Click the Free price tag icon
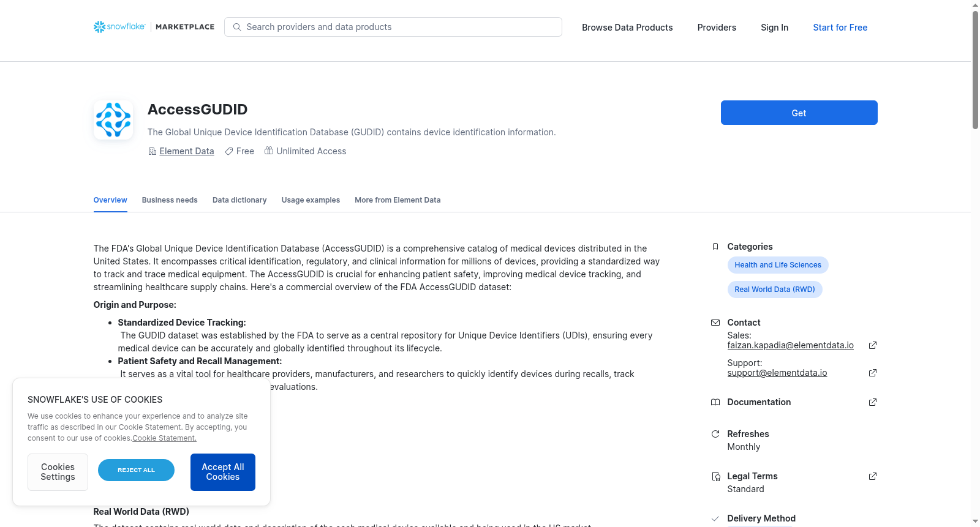Viewport: 980px width, 527px height. pyautogui.click(x=229, y=151)
